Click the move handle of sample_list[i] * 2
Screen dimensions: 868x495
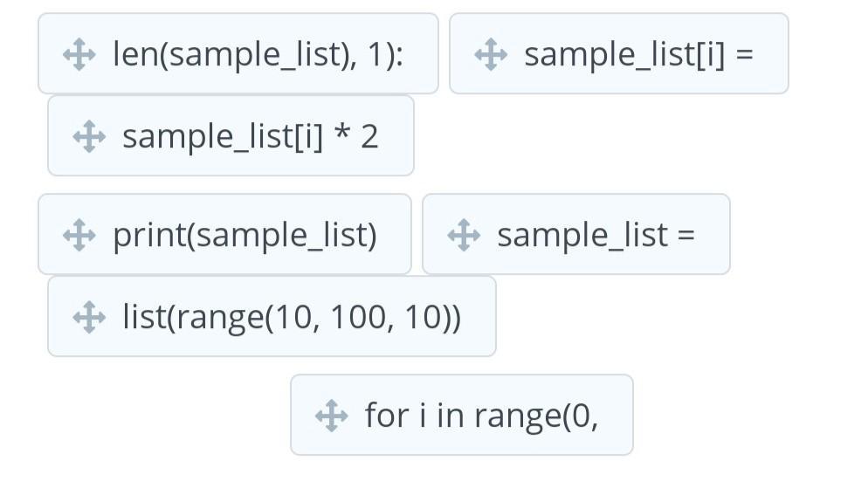[x=89, y=136]
